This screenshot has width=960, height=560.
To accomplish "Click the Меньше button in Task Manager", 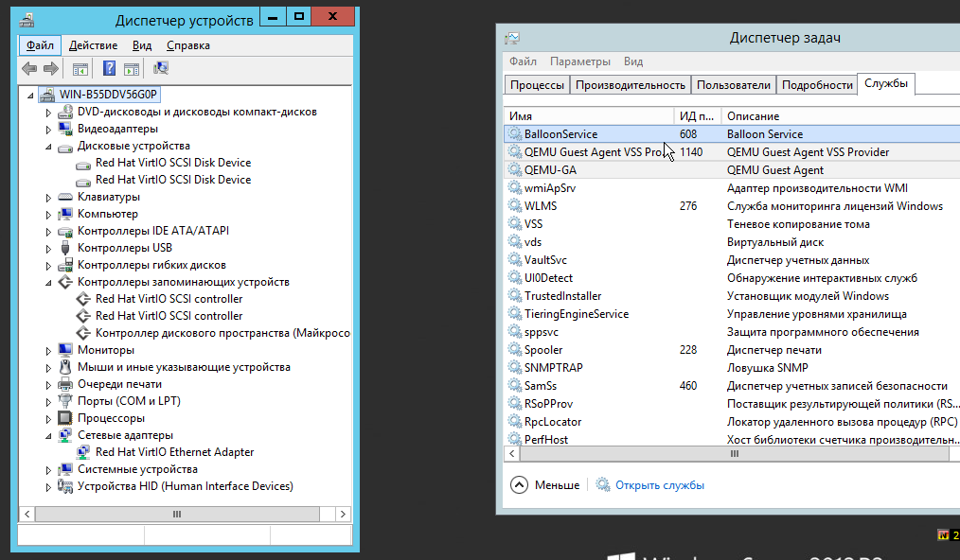I will [x=545, y=484].
